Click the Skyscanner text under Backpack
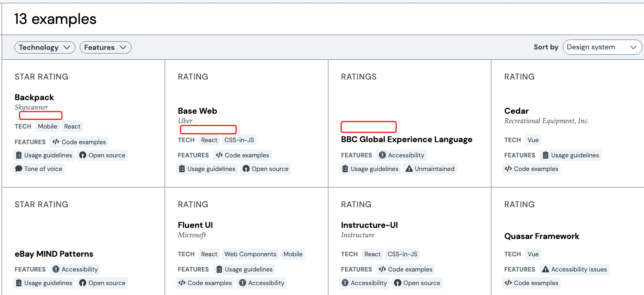Screen dimensions: 644x295 pos(31,108)
